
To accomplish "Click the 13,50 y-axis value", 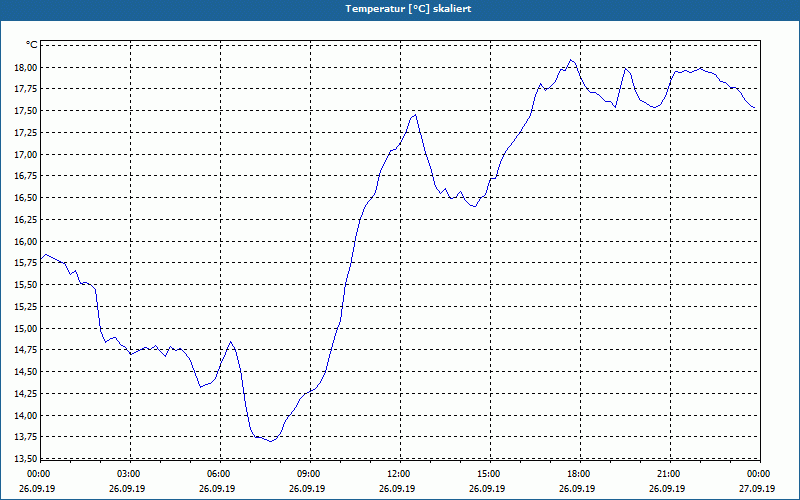I will pyautogui.click(x=28, y=459).
